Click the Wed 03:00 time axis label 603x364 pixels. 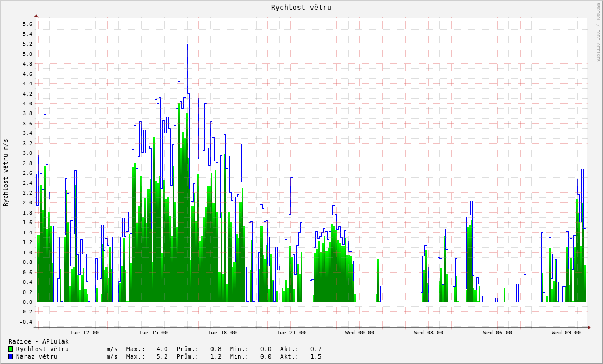click(x=428, y=332)
